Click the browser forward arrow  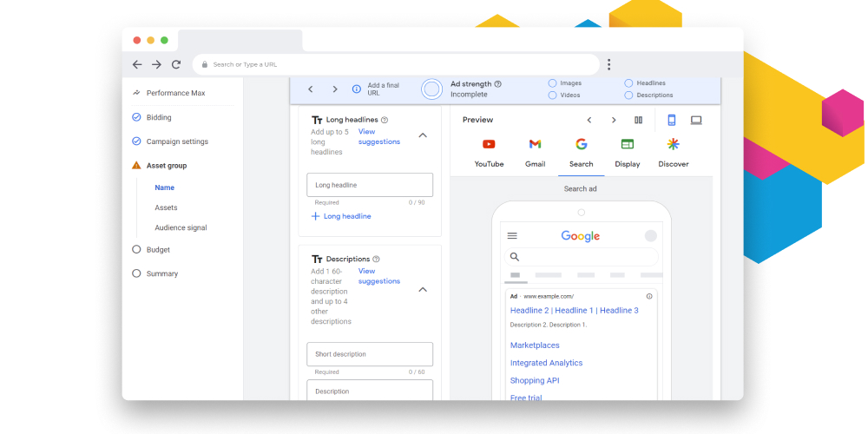pos(156,65)
